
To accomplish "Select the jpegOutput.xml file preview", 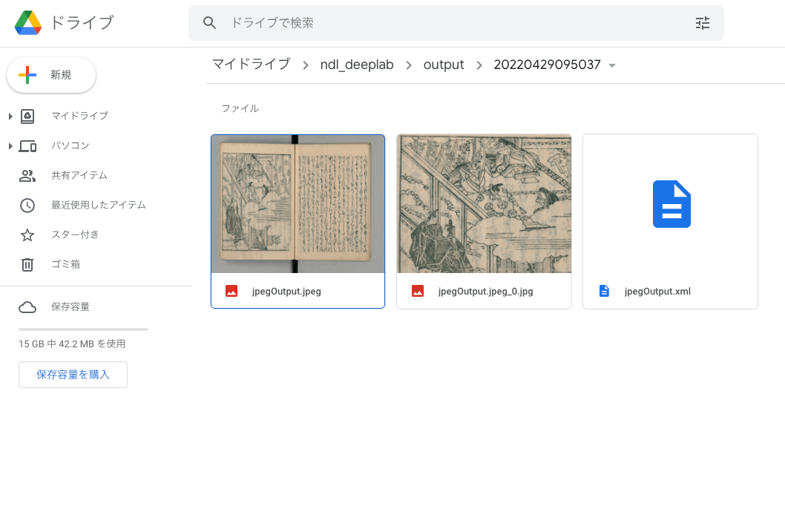I will [670, 204].
